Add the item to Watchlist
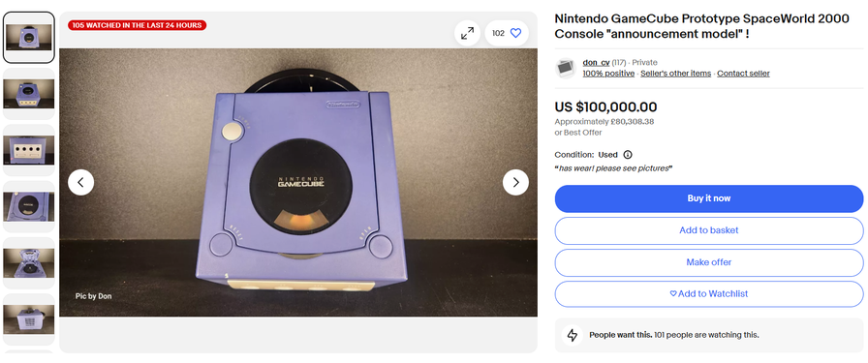868x363 pixels. pos(709,294)
